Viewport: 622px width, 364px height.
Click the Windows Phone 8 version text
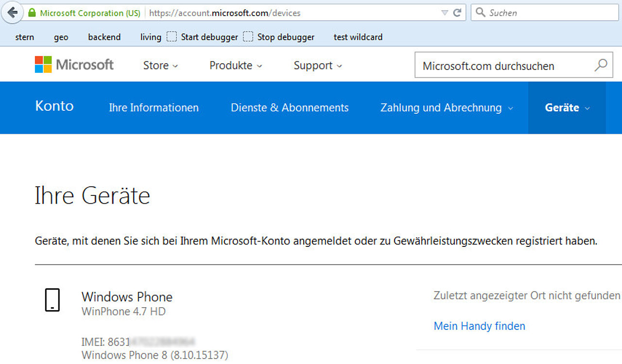[x=155, y=355]
